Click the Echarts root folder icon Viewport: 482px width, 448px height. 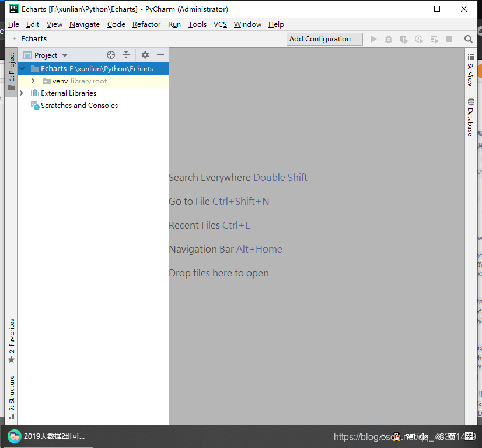pos(35,68)
